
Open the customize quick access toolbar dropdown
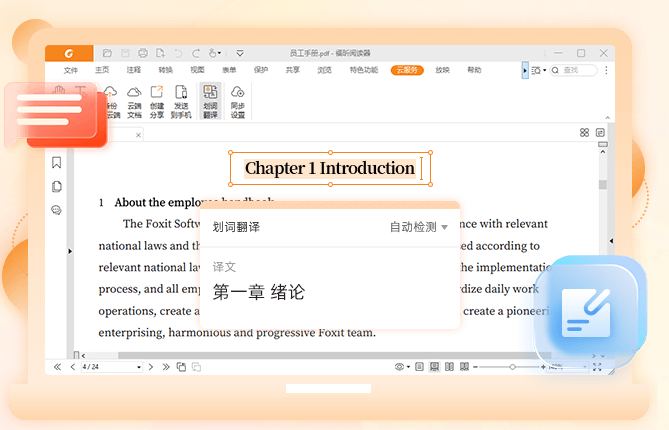point(240,53)
